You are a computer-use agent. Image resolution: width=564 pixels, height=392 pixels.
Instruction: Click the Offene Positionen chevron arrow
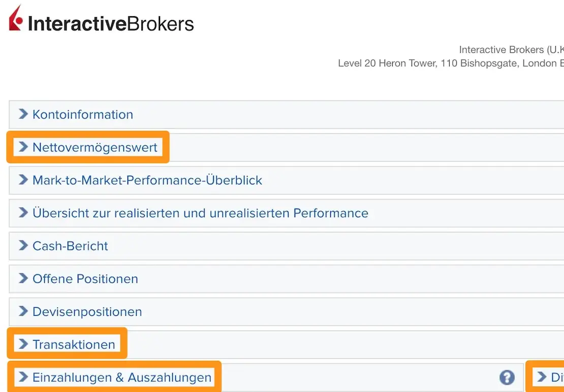(23, 279)
